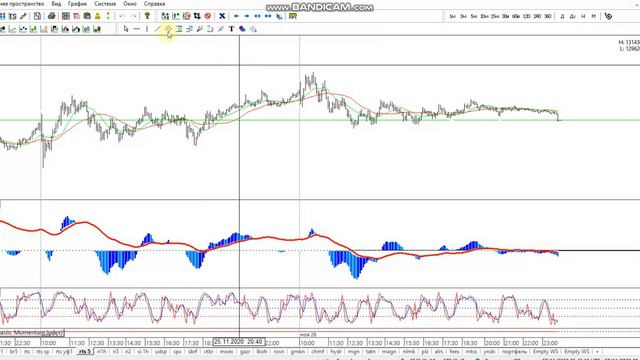This screenshot has width=640, height=360.
Task: Add new workspace with plus tab
Action: pyautogui.click(x=598, y=351)
